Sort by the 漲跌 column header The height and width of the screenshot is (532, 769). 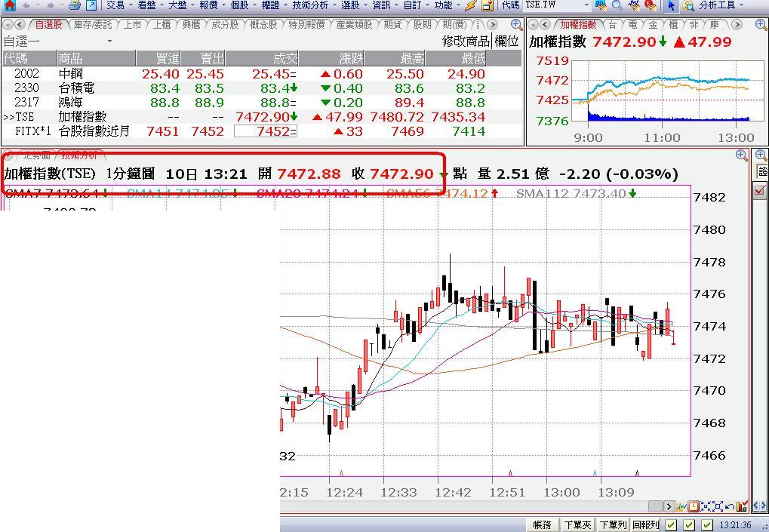331,59
